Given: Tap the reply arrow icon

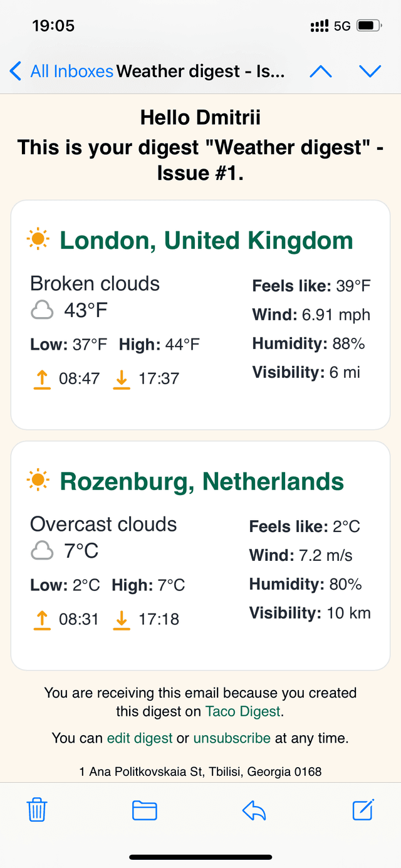Looking at the screenshot, I should [254, 811].
